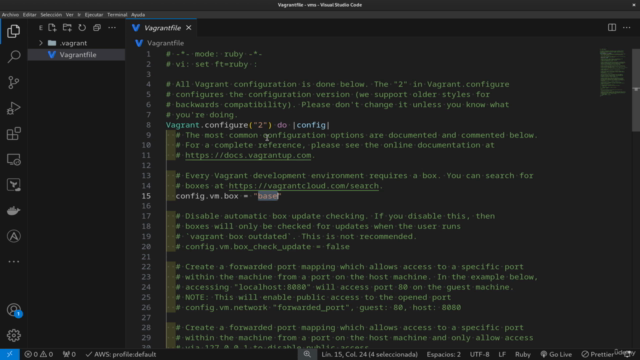Open the Ejecutar menu
The image size is (640, 360).
94,15
